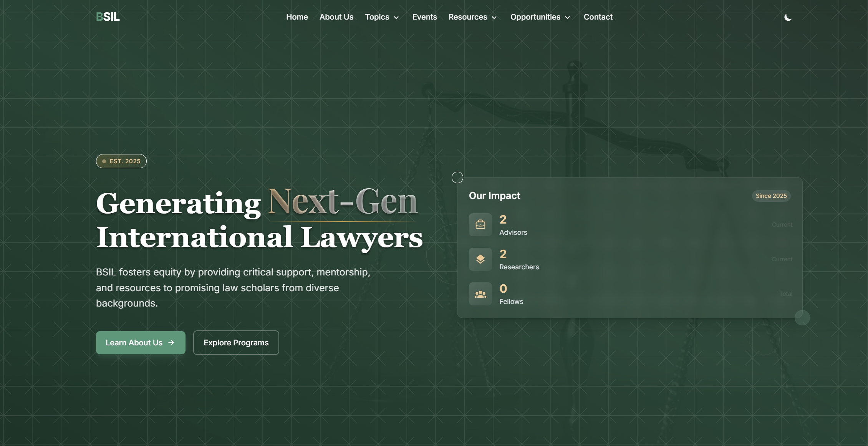Click the arrow in Learn About Us

[171, 343]
